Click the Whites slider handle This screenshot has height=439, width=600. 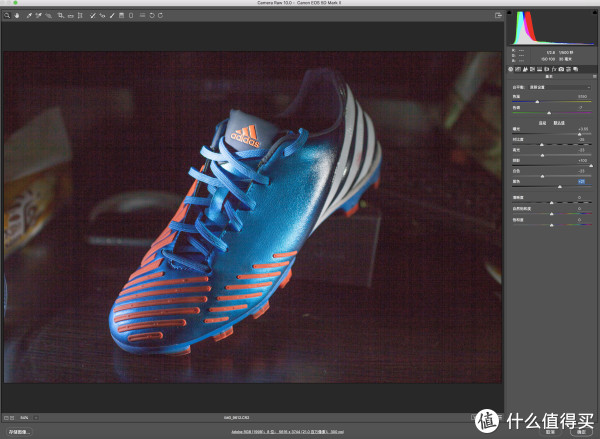(x=542, y=176)
